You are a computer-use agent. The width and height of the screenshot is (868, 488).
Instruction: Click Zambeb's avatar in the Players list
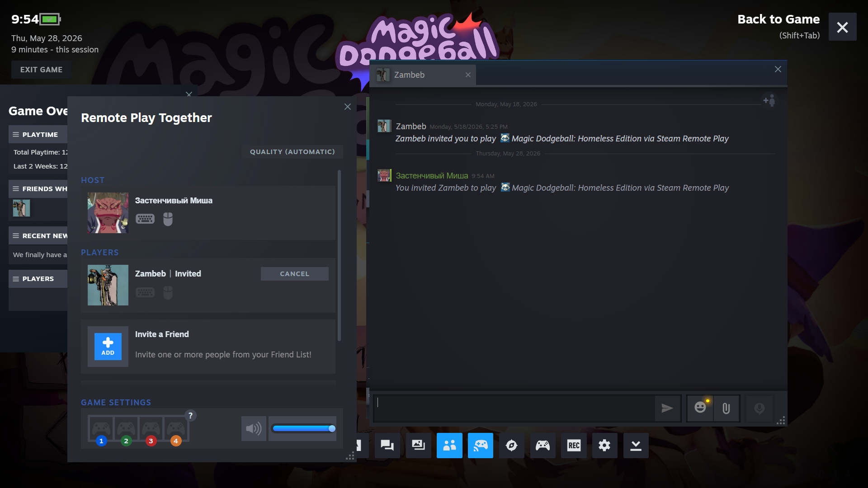108,285
